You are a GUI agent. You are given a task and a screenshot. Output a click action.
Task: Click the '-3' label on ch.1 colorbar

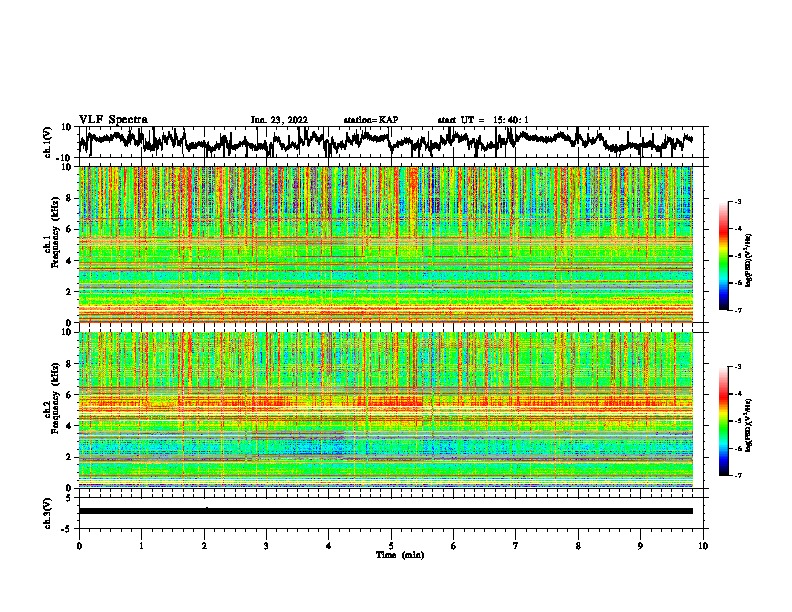tap(738, 201)
